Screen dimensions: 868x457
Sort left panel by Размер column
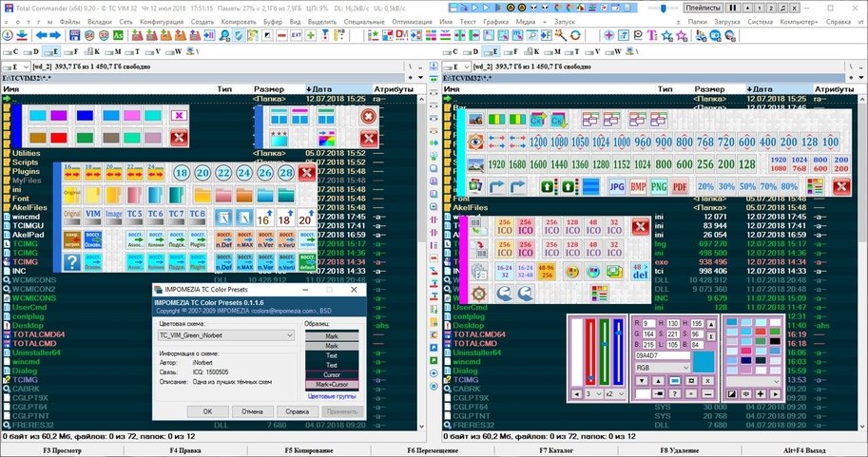(x=268, y=89)
